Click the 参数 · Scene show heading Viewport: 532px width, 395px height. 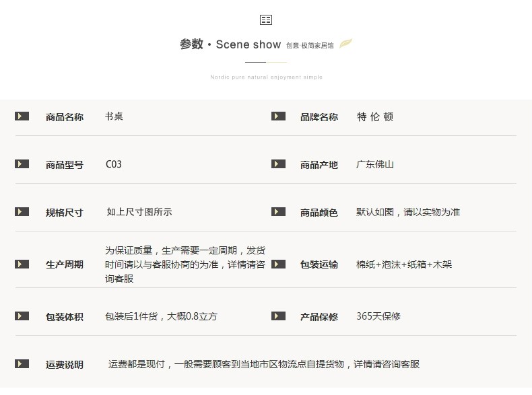tap(230, 44)
